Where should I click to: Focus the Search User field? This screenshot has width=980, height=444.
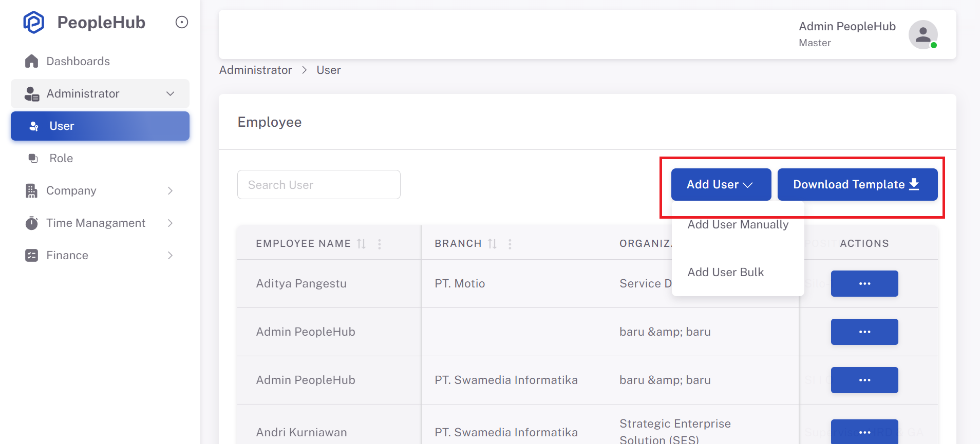(319, 185)
